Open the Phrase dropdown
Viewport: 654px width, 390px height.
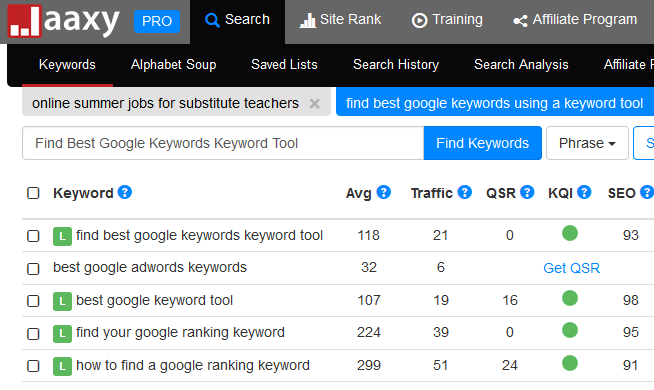(587, 143)
